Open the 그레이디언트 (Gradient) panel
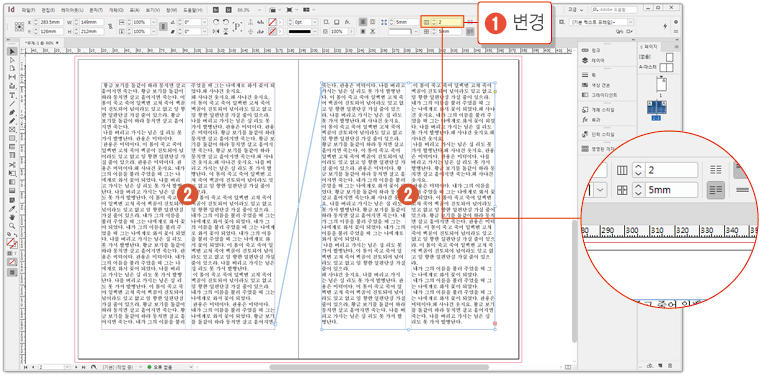Viewport: 759px width, 375px height. 599,95
